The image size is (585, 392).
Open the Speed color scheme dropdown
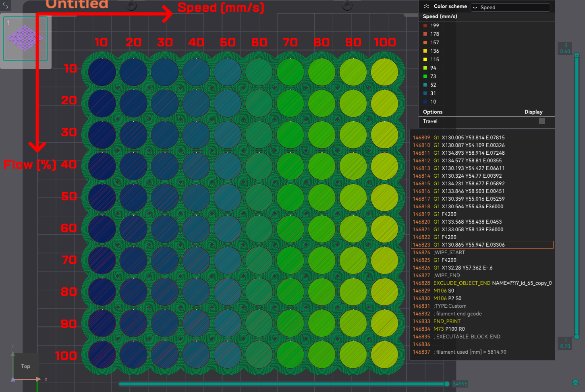[x=510, y=7]
